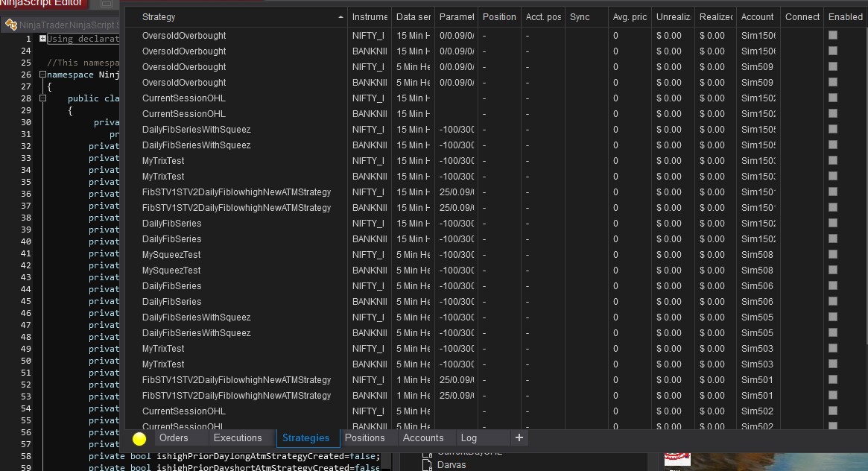Sort by the Position column header

pos(499,17)
